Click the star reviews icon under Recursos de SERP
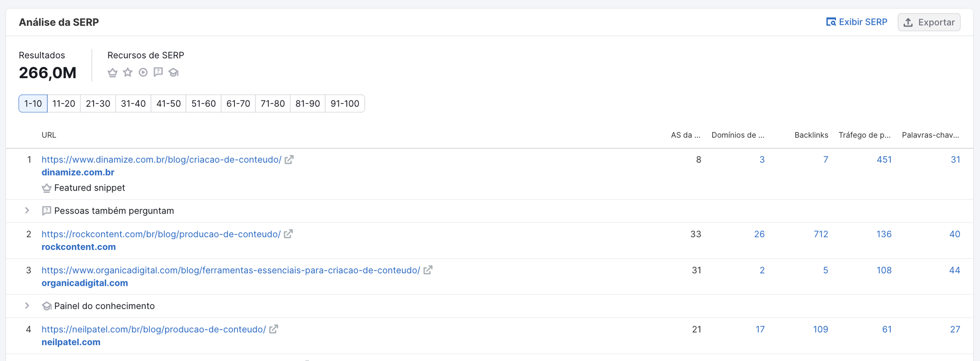980x361 pixels. pos(128,72)
